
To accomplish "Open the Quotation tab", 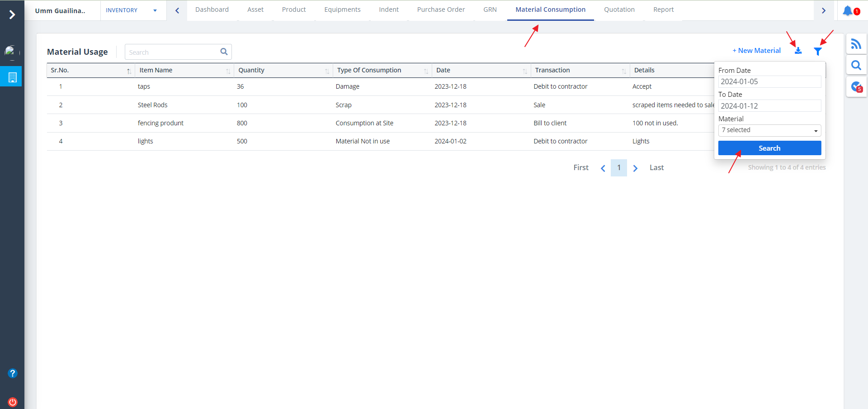I will tap(619, 10).
